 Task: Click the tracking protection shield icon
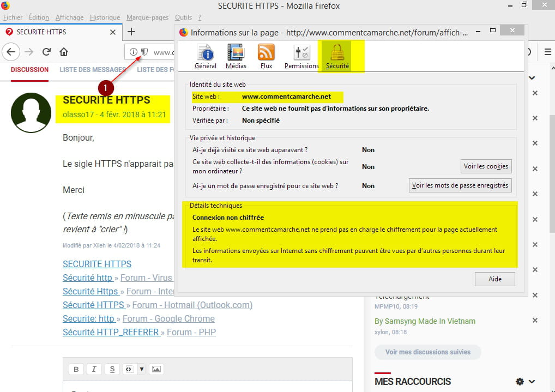click(x=144, y=52)
